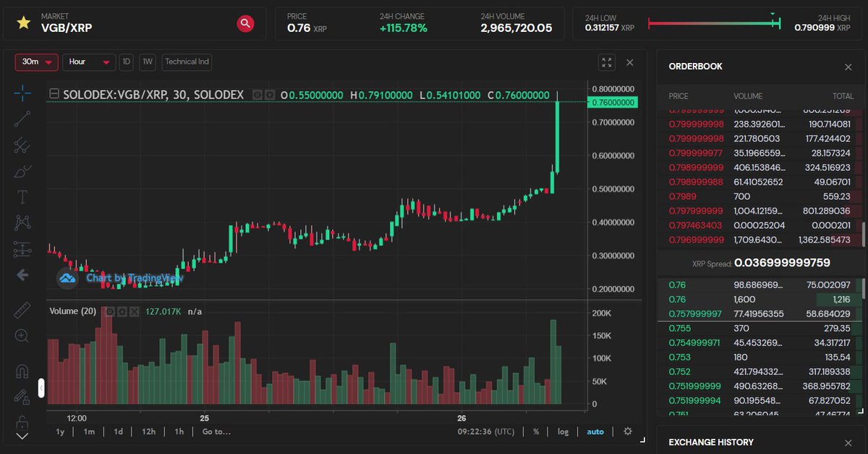
Task: Toggle magnet mode on the chart toolbar
Action: (22, 371)
